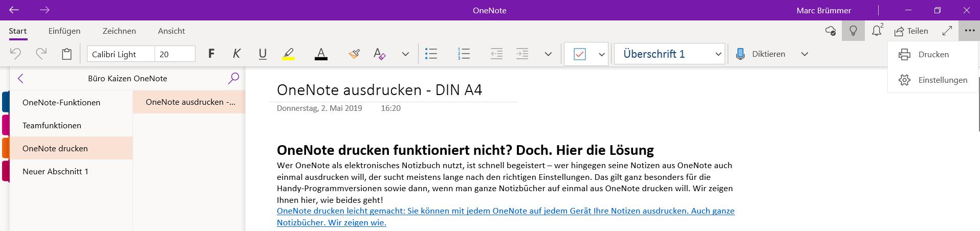
Task: Check the cloud sync status icon
Action: coord(831,31)
